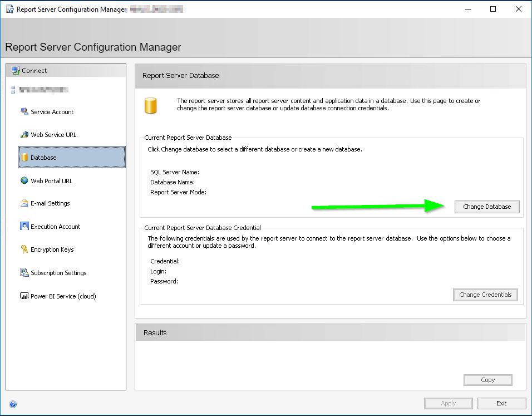Click the Database cylinder icon in sidebar
Viewport: 532px width, 416px height.
[24, 157]
